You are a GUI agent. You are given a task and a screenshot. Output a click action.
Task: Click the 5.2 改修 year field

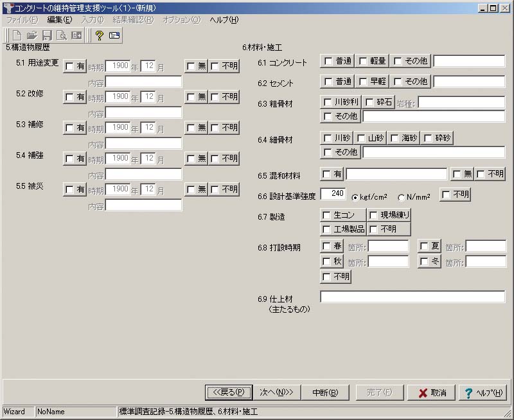point(118,97)
